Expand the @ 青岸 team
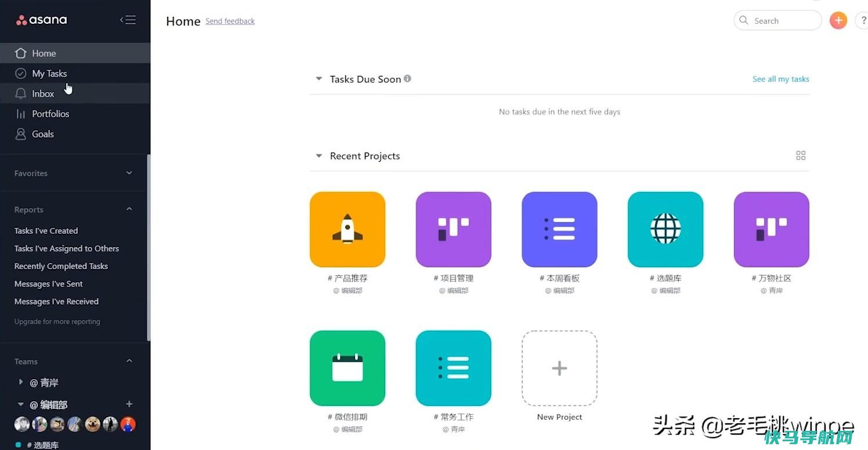The width and height of the screenshot is (868, 450). (21, 382)
